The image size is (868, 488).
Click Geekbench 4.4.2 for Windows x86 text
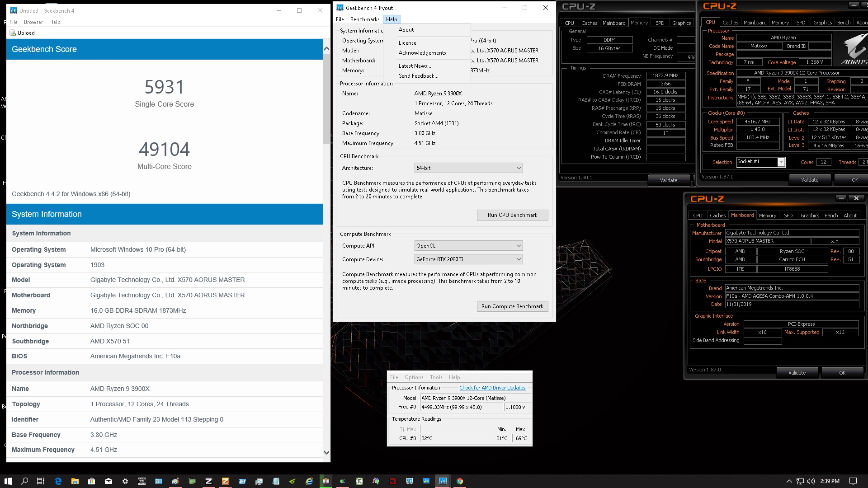(71, 194)
